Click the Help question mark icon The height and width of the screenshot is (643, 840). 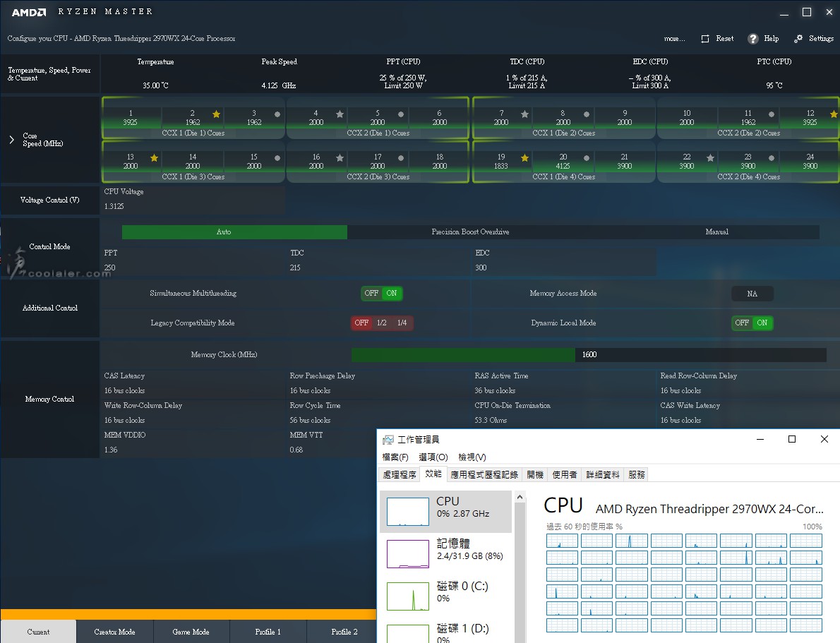click(x=753, y=39)
